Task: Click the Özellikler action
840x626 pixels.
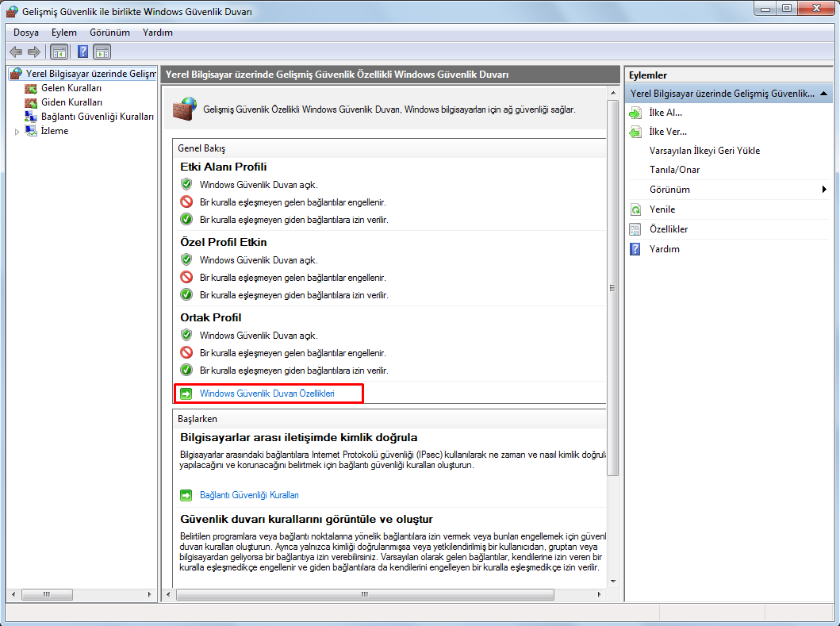Action: coord(669,229)
